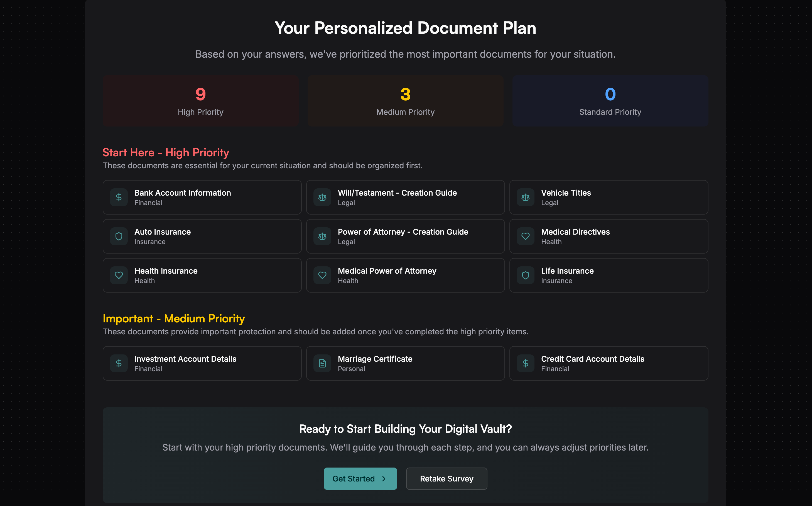Open Power of Attorney - Creation Guide title
Image resolution: width=812 pixels, height=506 pixels.
403,232
